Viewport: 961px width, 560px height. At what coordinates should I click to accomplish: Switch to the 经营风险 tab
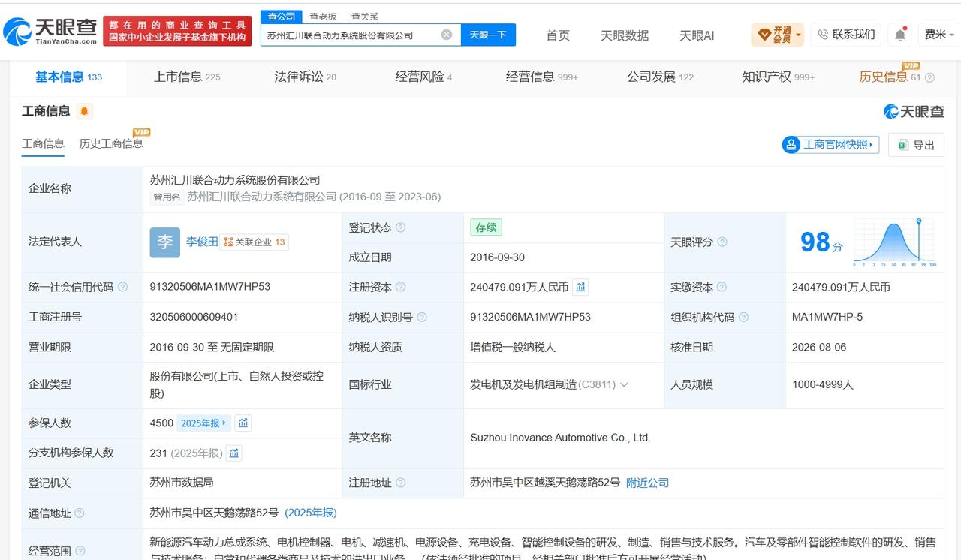pyautogui.click(x=423, y=77)
